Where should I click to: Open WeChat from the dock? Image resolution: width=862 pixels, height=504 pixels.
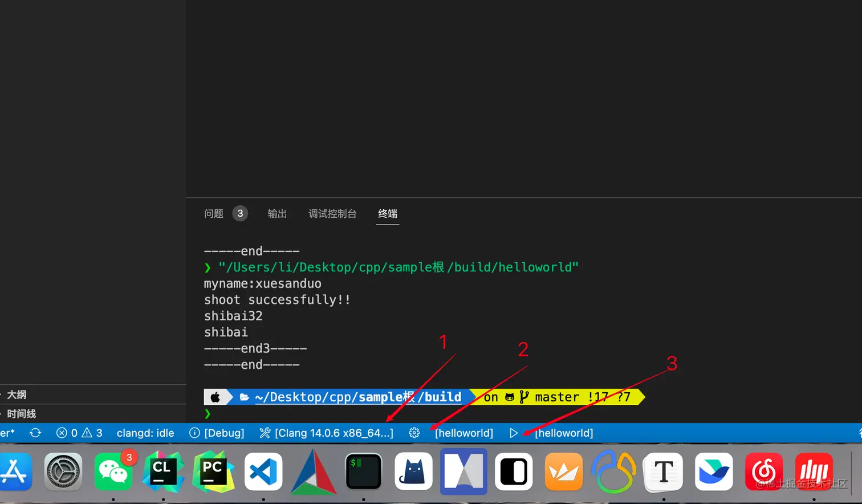pyautogui.click(x=113, y=472)
